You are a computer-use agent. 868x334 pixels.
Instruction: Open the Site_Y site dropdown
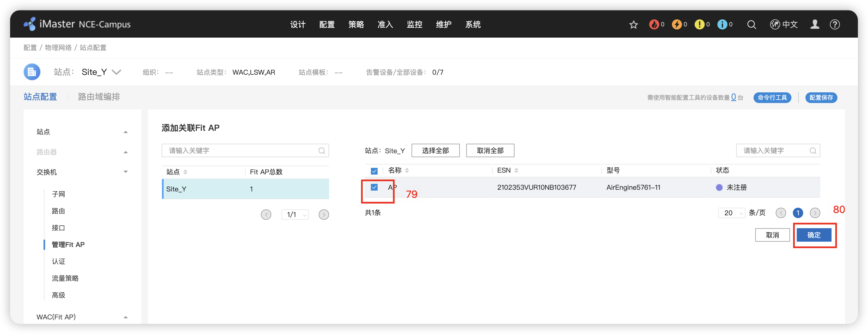pyautogui.click(x=116, y=72)
